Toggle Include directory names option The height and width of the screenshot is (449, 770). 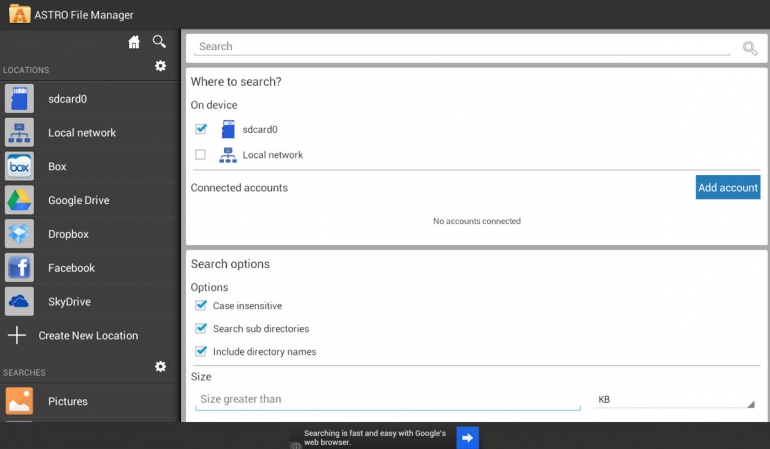coord(201,352)
